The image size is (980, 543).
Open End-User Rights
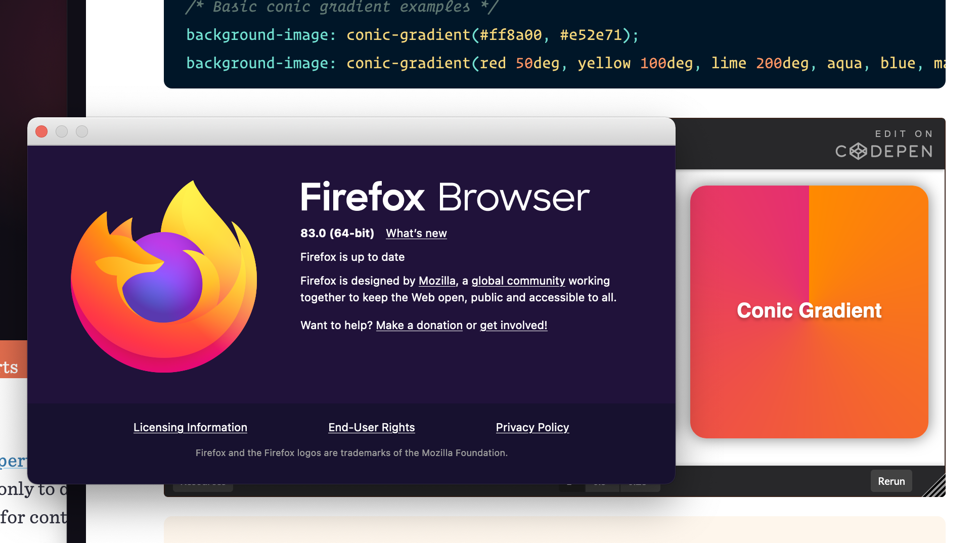[x=371, y=427]
